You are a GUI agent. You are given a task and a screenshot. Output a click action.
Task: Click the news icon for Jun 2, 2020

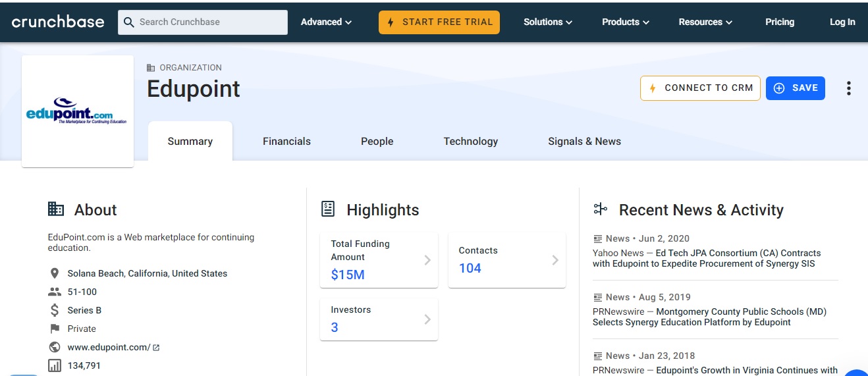598,238
